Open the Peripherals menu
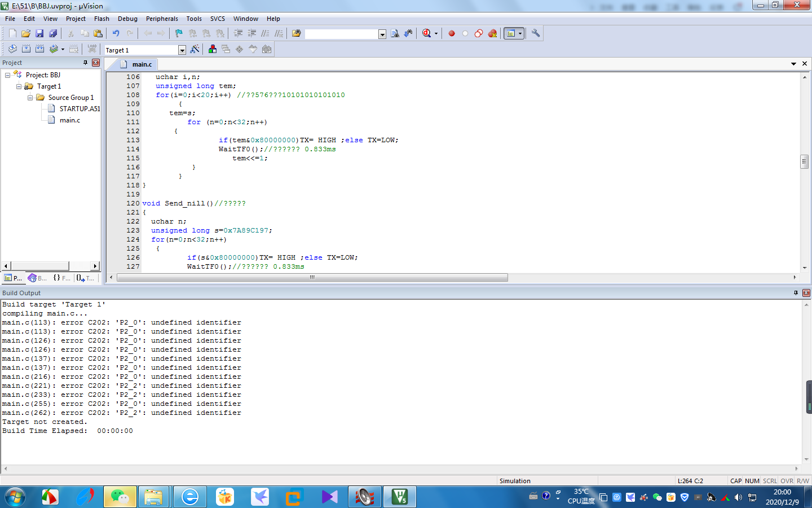 click(x=162, y=19)
